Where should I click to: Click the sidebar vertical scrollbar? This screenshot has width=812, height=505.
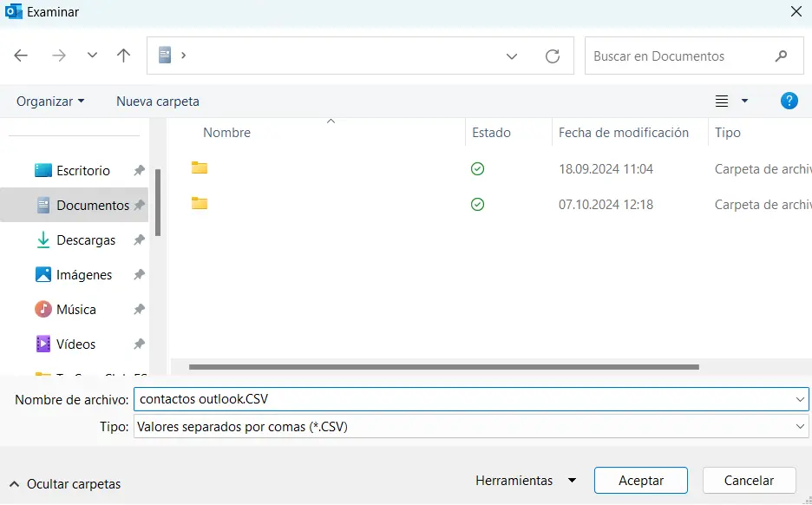(x=158, y=202)
